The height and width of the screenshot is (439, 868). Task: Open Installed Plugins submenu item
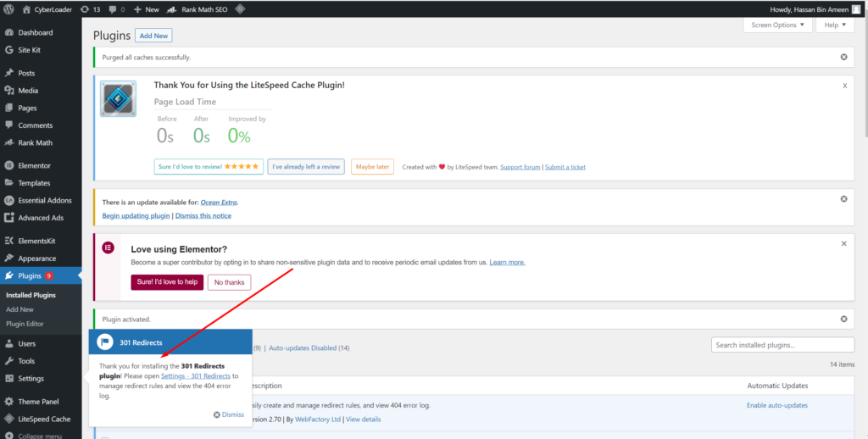[31, 295]
